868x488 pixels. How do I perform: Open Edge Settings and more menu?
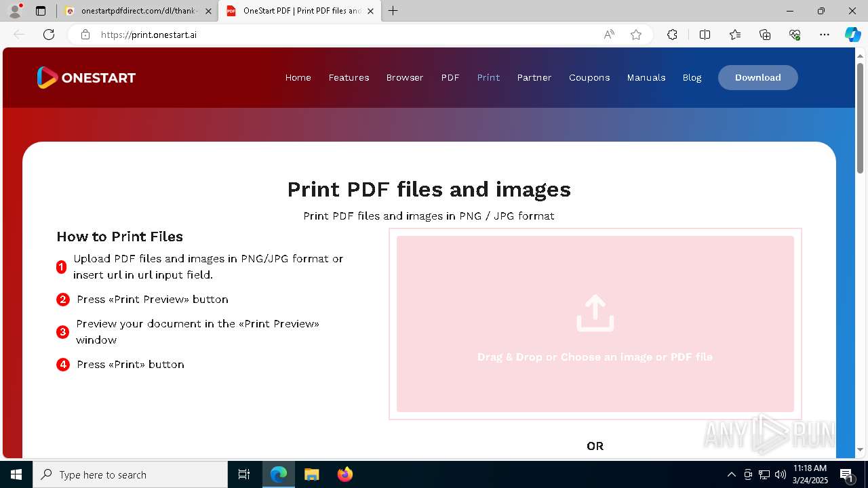click(825, 35)
